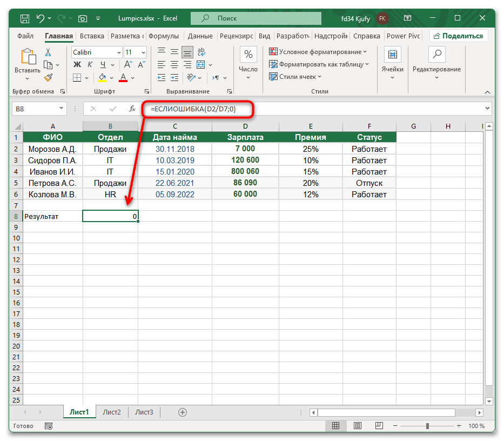This screenshot has height=441, width=504.
Task: Collapse the ribbon chevron
Action: pyautogui.click(x=488, y=92)
